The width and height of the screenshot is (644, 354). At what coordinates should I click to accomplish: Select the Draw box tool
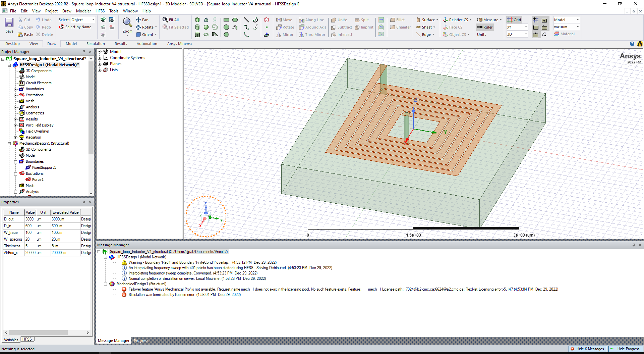point(197,20)
